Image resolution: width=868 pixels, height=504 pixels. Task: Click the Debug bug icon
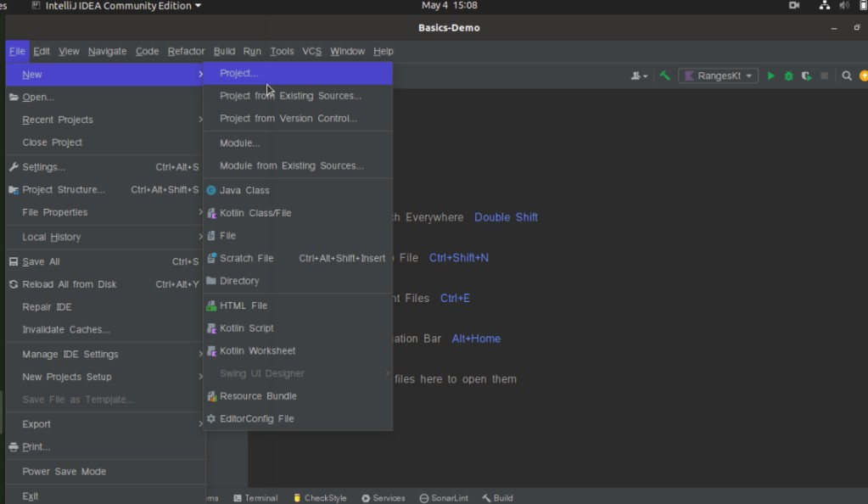(x=788, y=76)
